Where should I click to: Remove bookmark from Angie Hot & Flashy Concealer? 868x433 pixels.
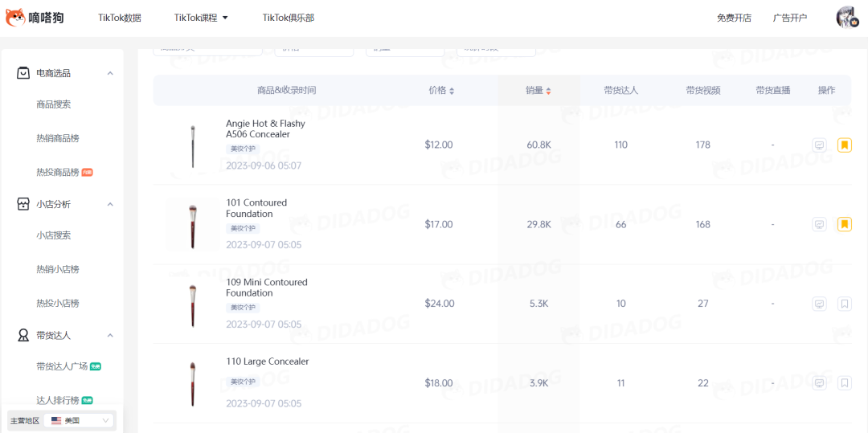pos(844,145)
